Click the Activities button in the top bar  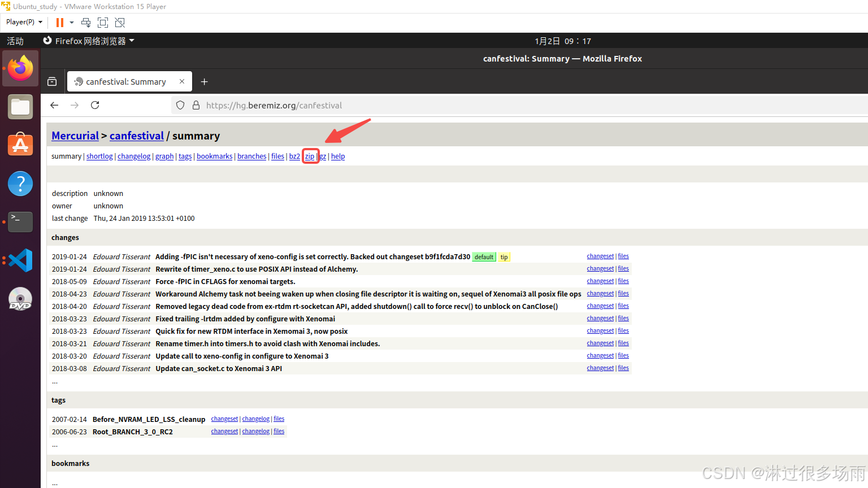(x=15, y=41)
